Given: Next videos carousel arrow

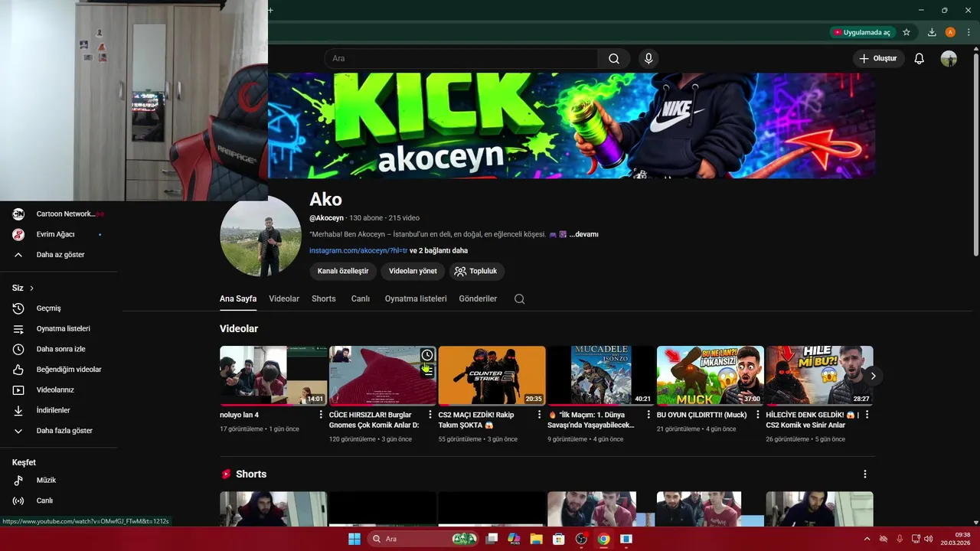Looking at the screenshot, I should [x=873, y=376].
